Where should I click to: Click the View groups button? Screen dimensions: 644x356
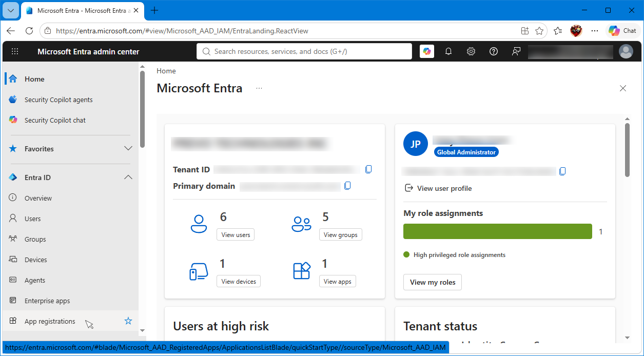click(x=341, y=235)
